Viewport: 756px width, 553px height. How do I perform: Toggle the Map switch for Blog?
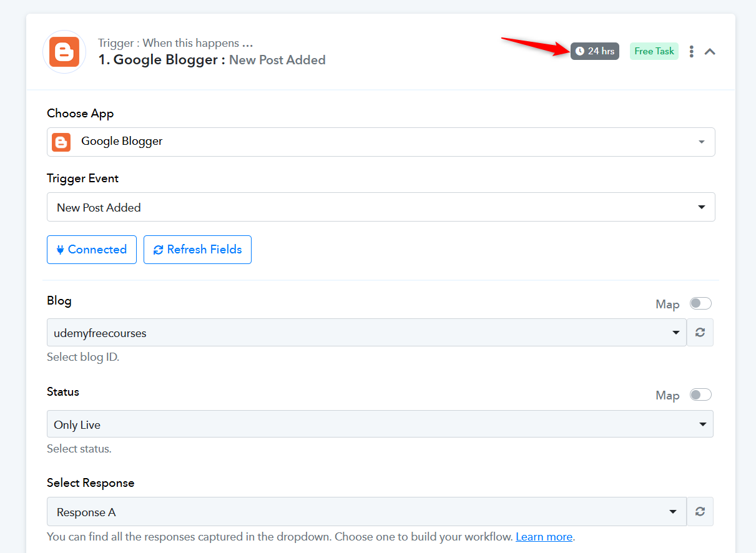pos(700,303)
